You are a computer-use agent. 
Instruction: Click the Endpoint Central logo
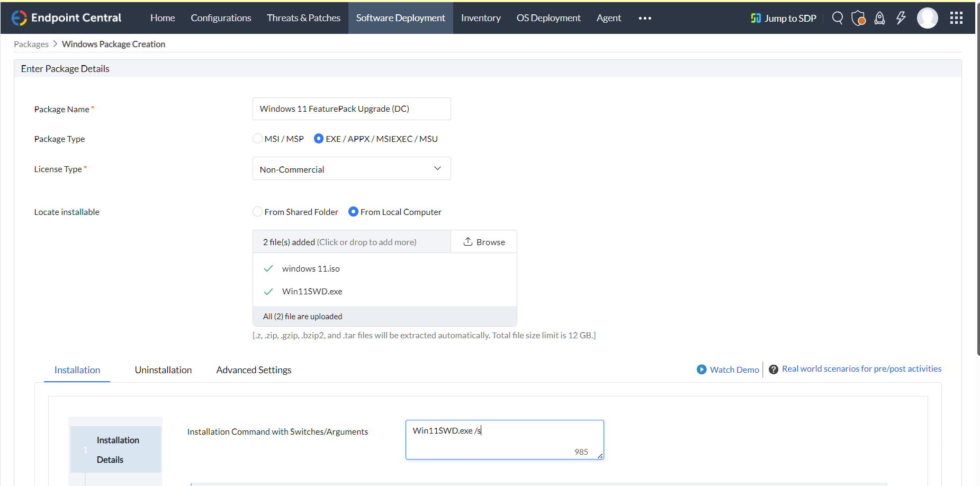click(x=67, y=18)
